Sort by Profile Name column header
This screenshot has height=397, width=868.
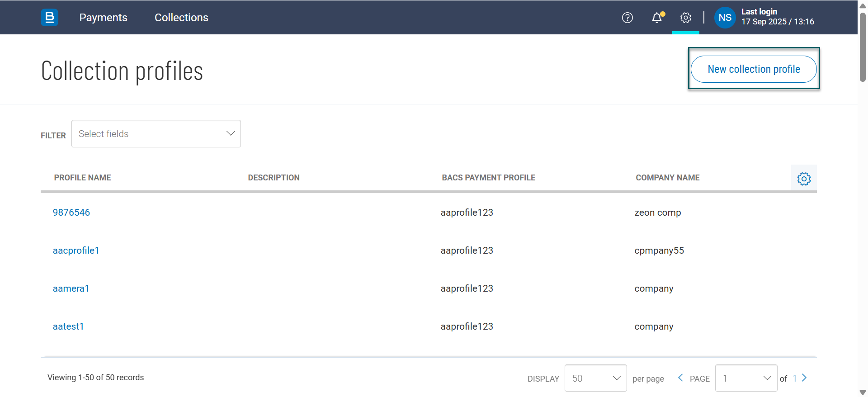tap(82, 178)
